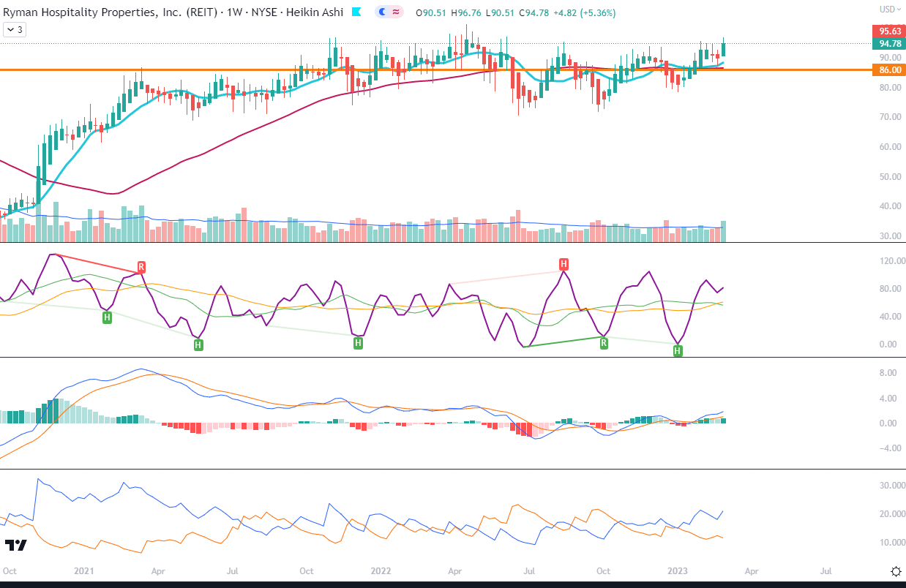Click the Heikin Ashi chart style label
906x588 pixels.
[315, 12]
